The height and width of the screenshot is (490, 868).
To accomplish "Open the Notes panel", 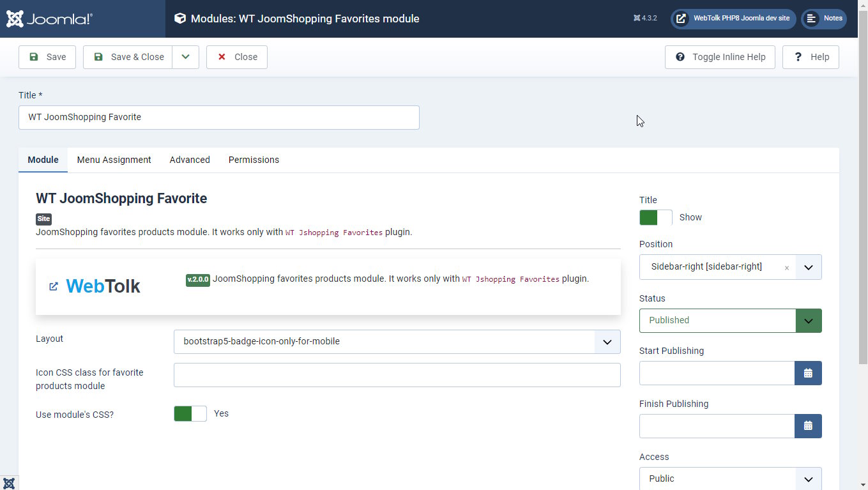I will (x=824, y=19).
